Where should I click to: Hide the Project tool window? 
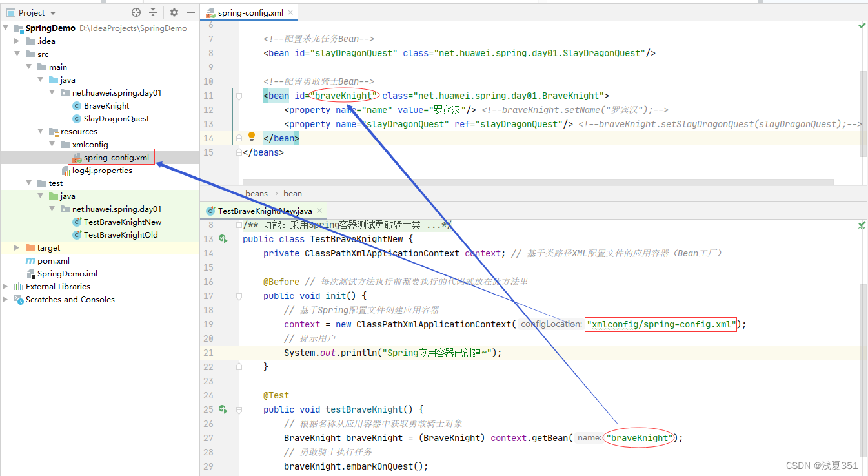pos(190,12)
